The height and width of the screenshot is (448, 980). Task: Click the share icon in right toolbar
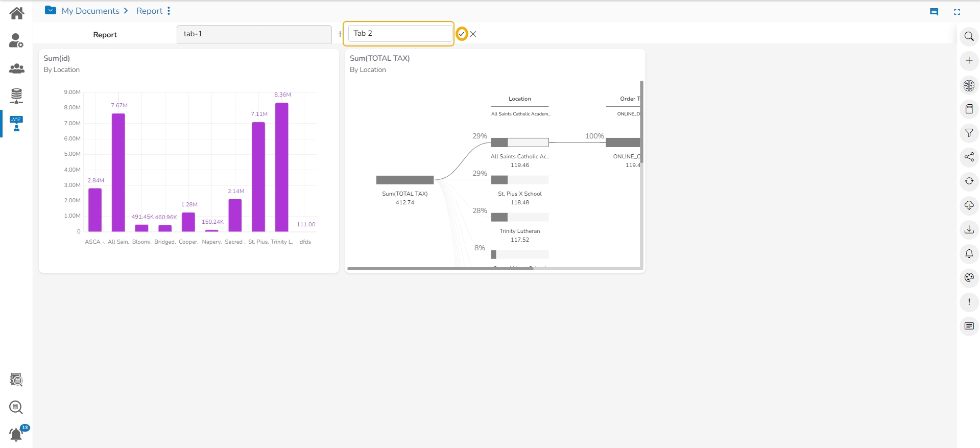(x=969, y=157)
